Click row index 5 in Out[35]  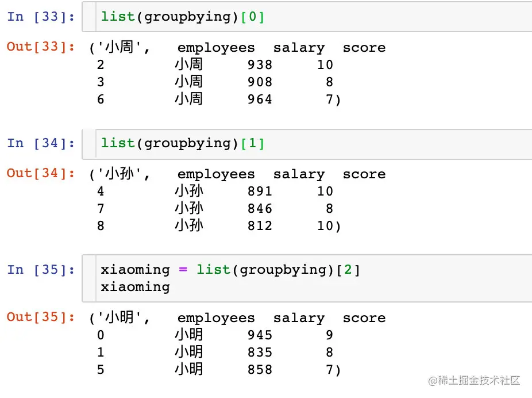[101, 370]
